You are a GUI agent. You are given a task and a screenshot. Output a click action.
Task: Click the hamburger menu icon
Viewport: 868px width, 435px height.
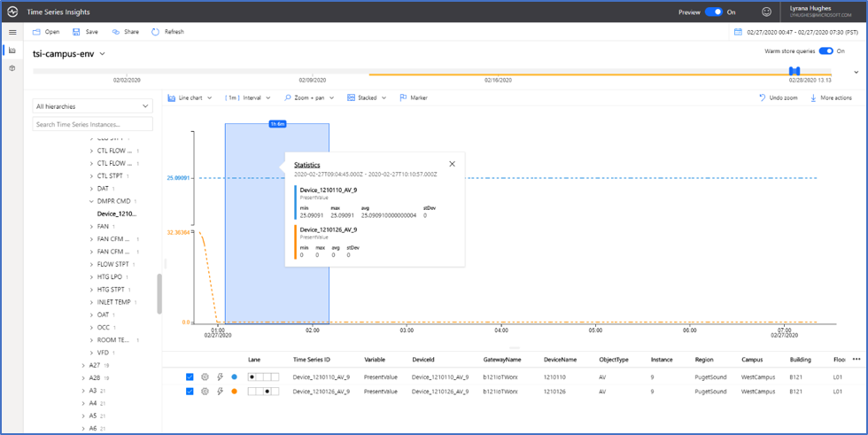pos(12,32)
